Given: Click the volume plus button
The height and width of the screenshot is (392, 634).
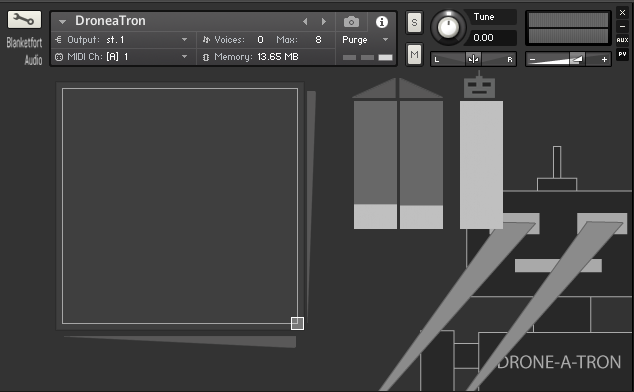Looking at the screenshot, I should coord(604,59).
